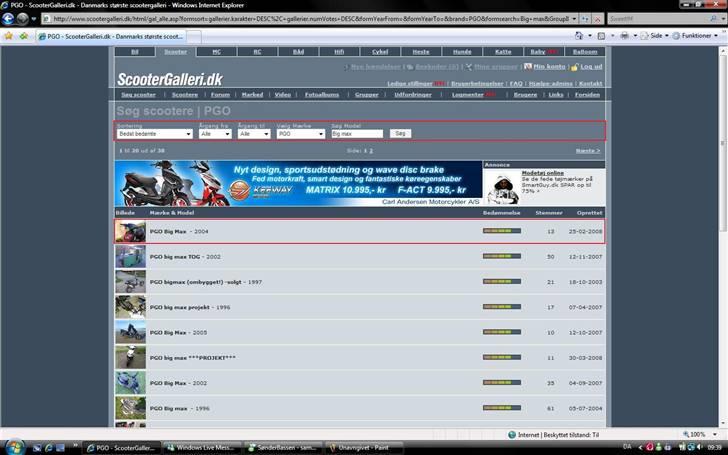Expand the address bar history dropdown arrow
Screen dimensions: 728x455
click(574, 19)
